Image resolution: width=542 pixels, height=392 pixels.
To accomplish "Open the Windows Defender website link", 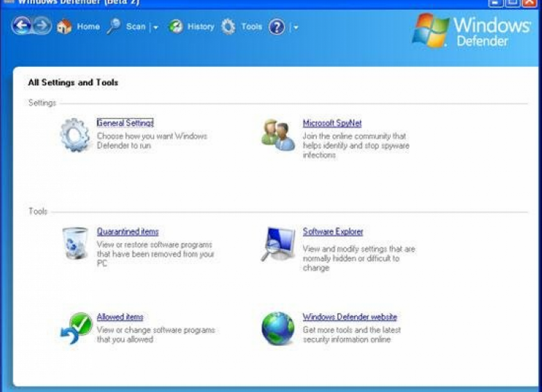I will [x=350, y=317].
